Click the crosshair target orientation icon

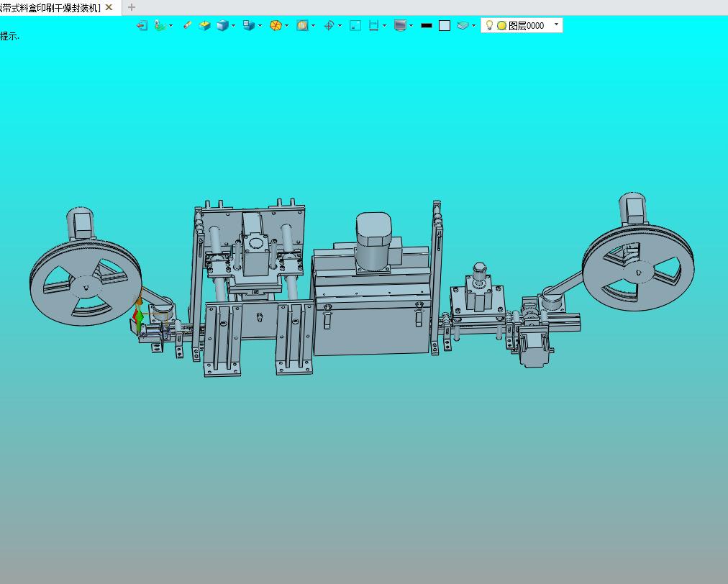(329, 26)
